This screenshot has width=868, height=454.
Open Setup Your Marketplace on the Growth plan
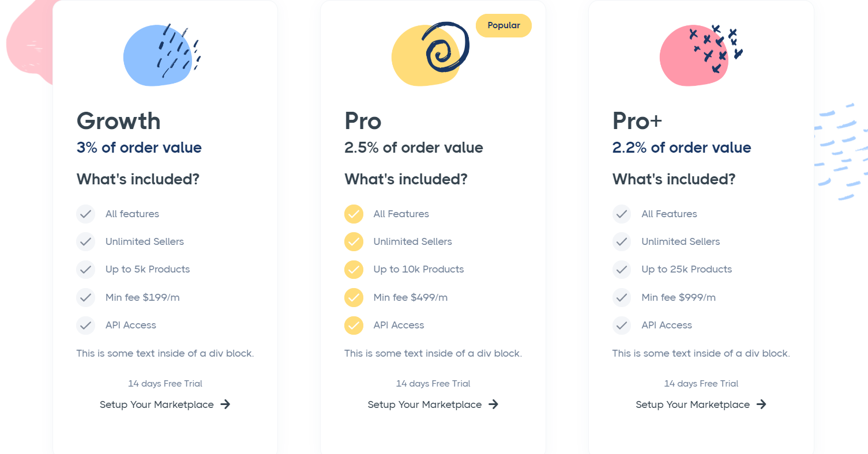click(x=156, y=404)
